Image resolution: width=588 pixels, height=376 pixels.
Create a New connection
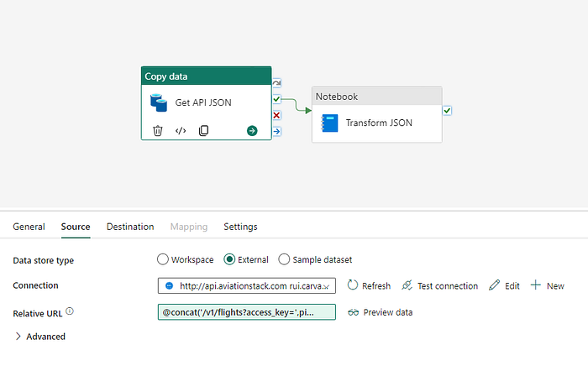(548, 285)
